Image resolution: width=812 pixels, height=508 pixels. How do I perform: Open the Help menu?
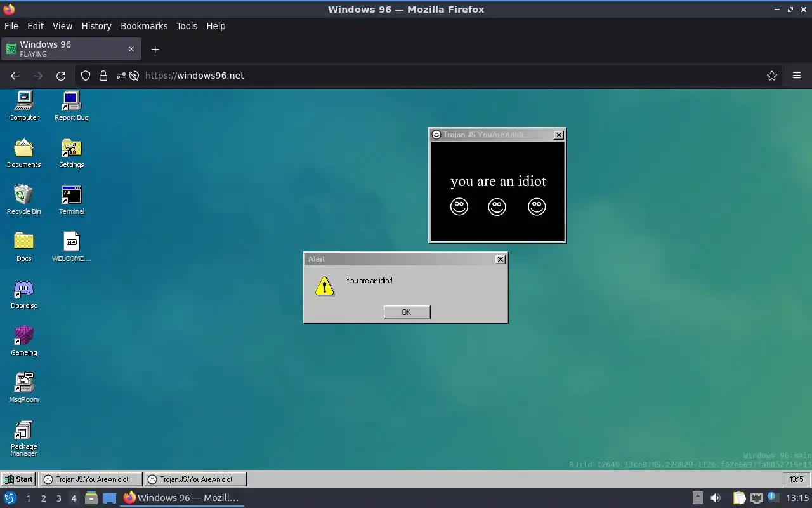(216, 26)
